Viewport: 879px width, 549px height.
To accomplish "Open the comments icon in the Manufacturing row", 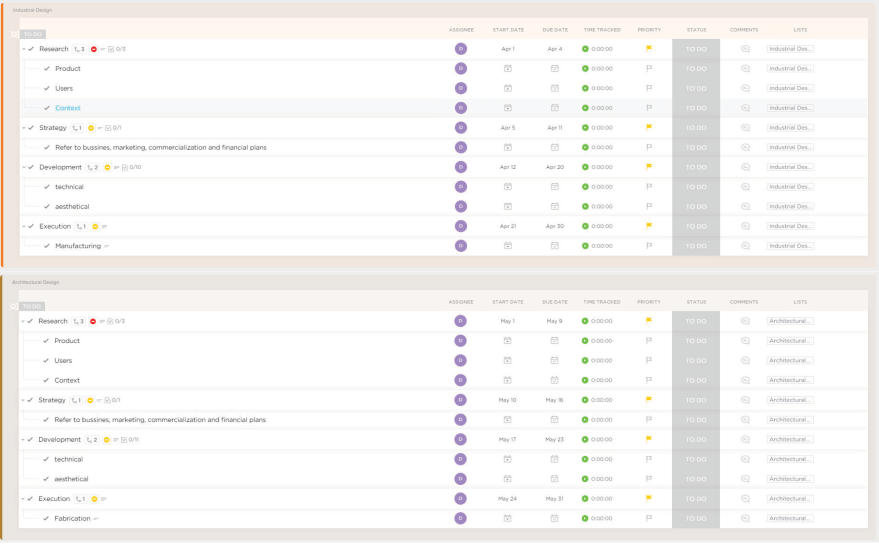I will [x=745, y=246].
